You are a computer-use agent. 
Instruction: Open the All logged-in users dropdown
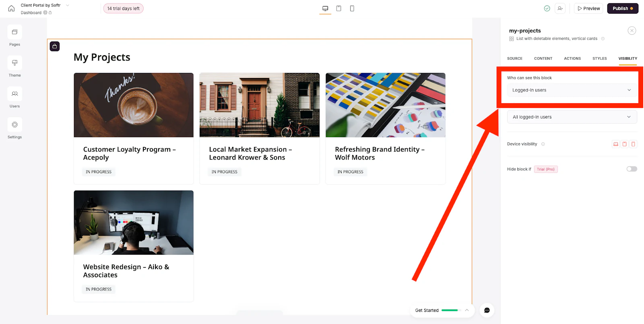[x=572, y=117]
